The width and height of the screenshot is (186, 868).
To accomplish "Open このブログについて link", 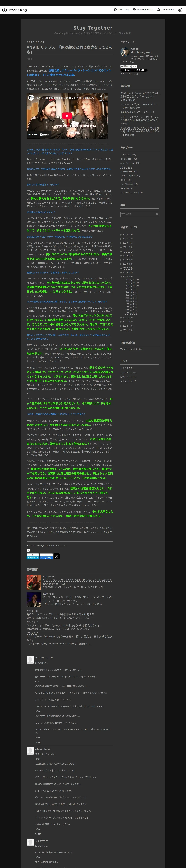I will pos(129,74).
